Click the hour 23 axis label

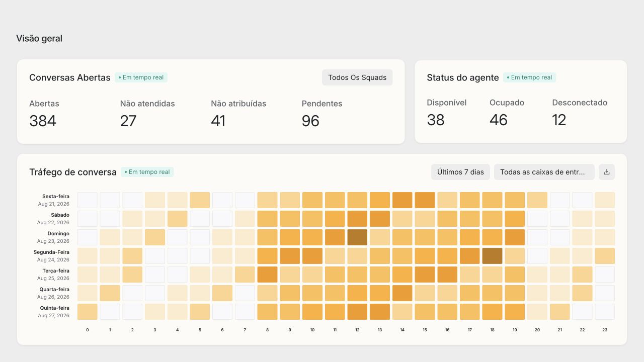pos(605,330)
